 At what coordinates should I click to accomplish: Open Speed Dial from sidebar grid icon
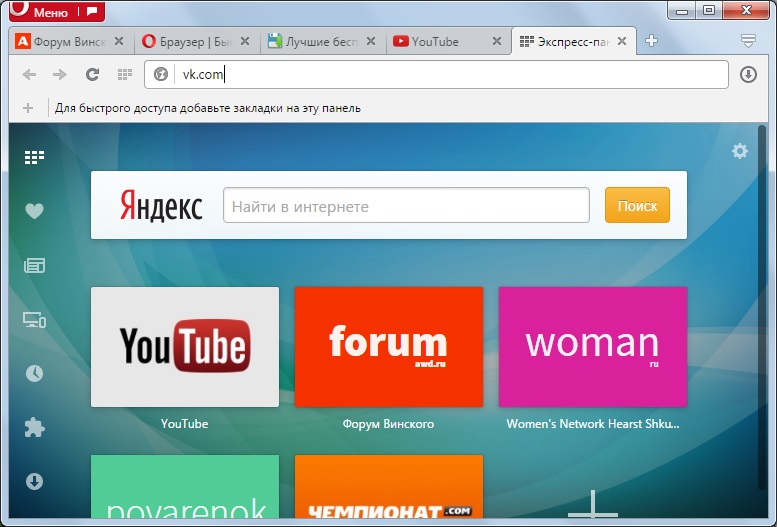(x=34, y=158)
